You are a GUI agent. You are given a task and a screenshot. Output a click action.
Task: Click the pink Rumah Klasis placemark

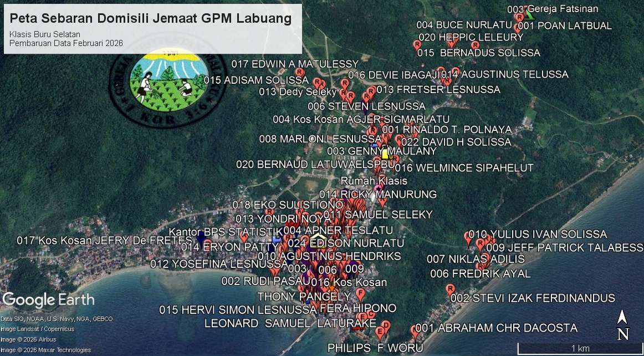pyautogui.click(x=378, y=189)
